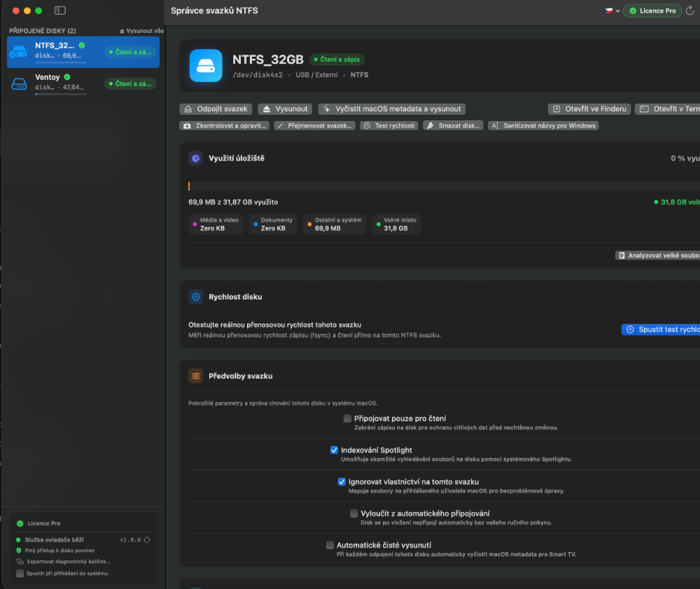Viewport: 700px width, 589px height.
Task: Disable Indexování Spotlight checkbox
Action: click(334, 450)
